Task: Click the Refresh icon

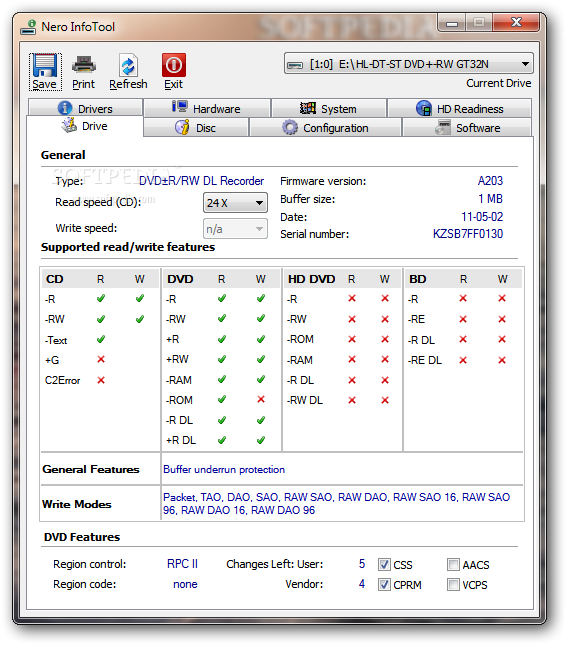Action: click(128, 65)
